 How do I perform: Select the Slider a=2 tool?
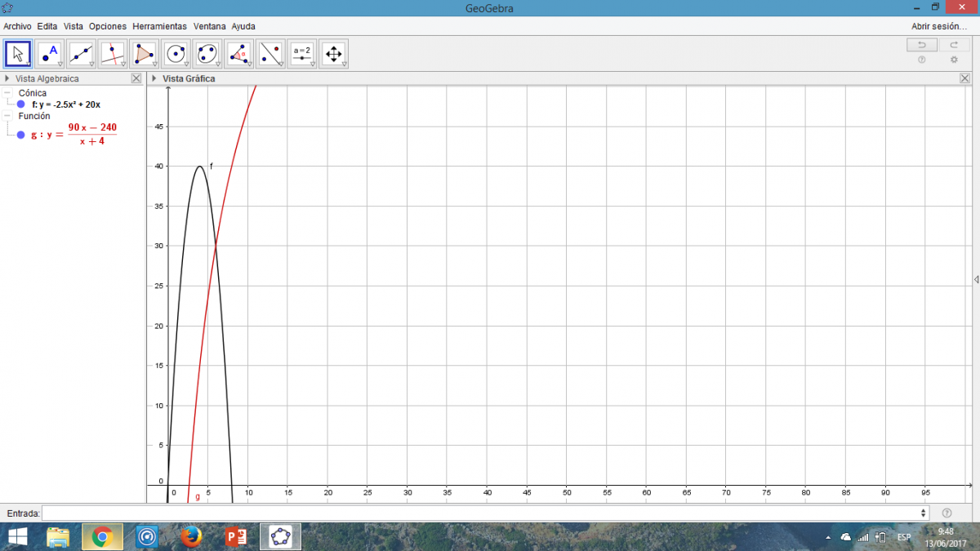(302, 54)
